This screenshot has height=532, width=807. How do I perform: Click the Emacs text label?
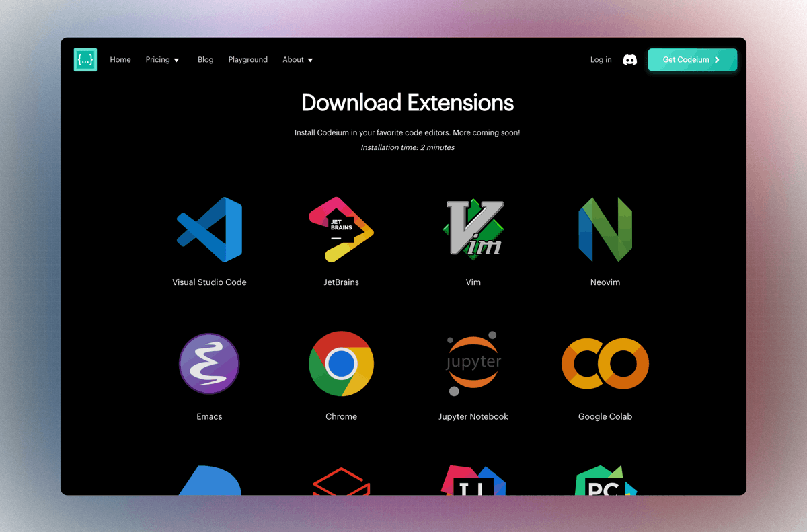209,416
